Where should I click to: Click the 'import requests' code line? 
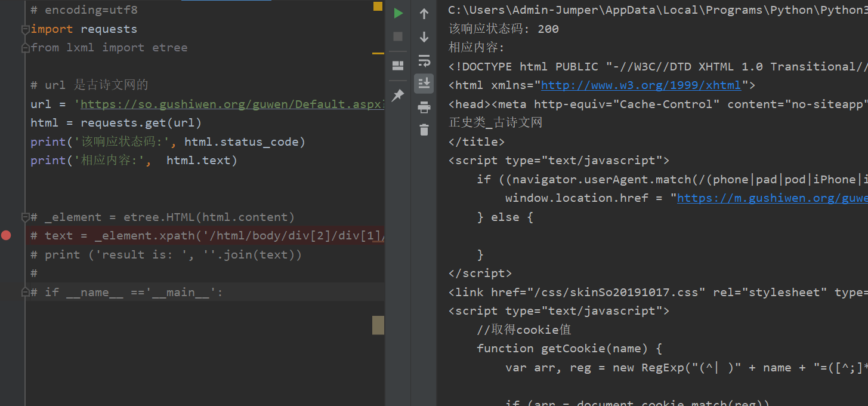pos(84,29)
